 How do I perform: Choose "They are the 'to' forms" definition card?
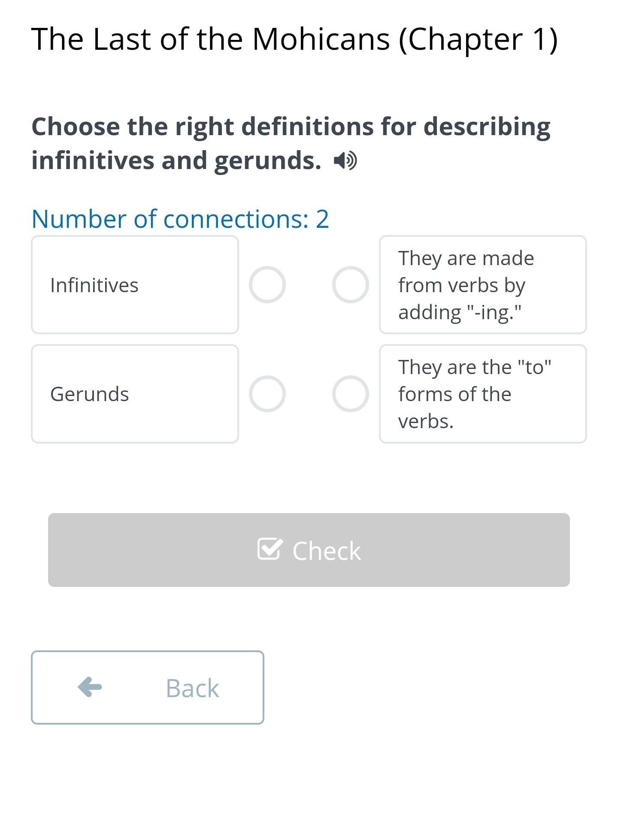coord(482,394)
